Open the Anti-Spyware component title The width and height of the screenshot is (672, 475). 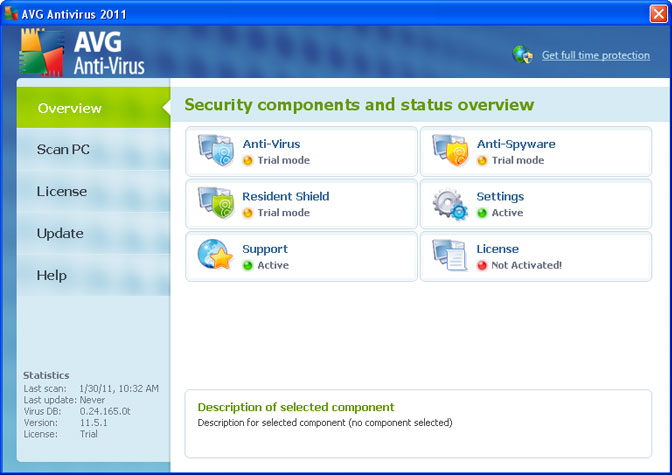click(516, 144)
